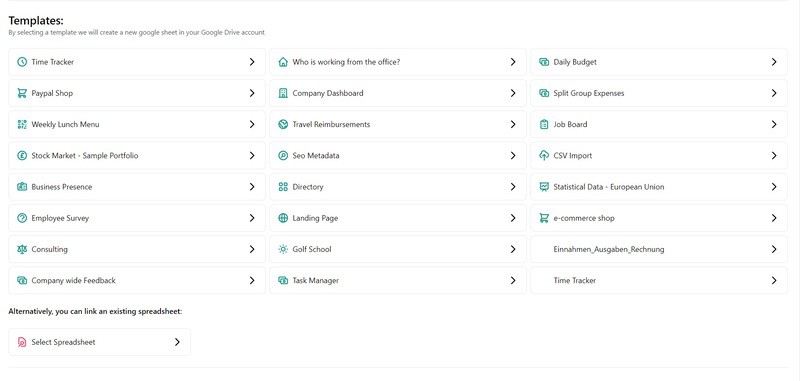Click the globe icon for Landing Page
800x381 pixels.
(x=283, y=218)
